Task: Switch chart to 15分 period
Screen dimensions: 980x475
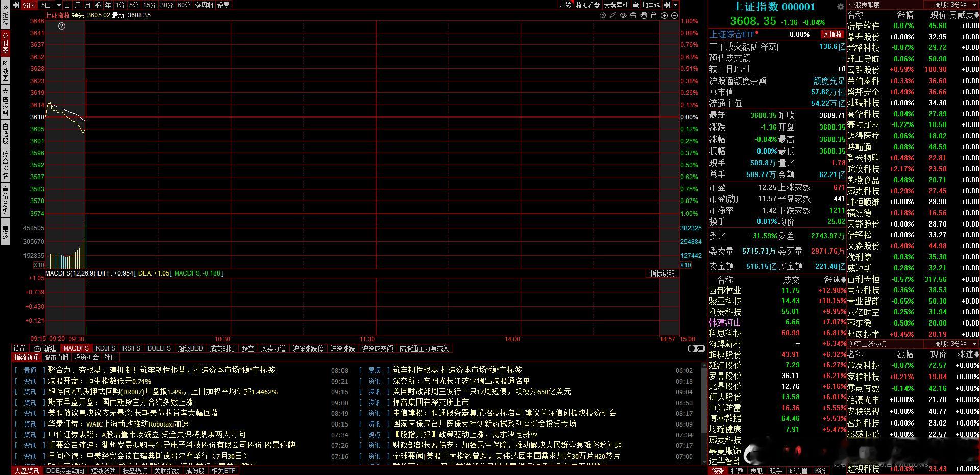Action: pyautogui.click(x=150, y=5)
